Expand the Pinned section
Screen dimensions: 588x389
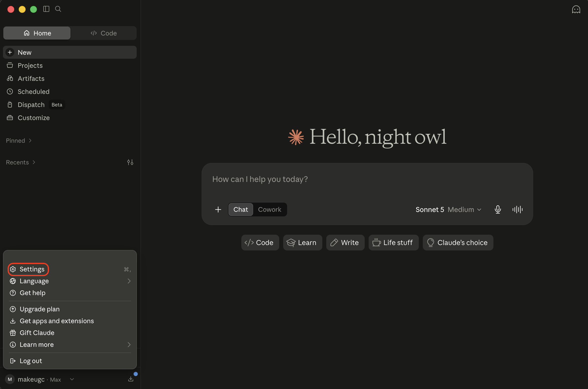click(x=19, y=141)
